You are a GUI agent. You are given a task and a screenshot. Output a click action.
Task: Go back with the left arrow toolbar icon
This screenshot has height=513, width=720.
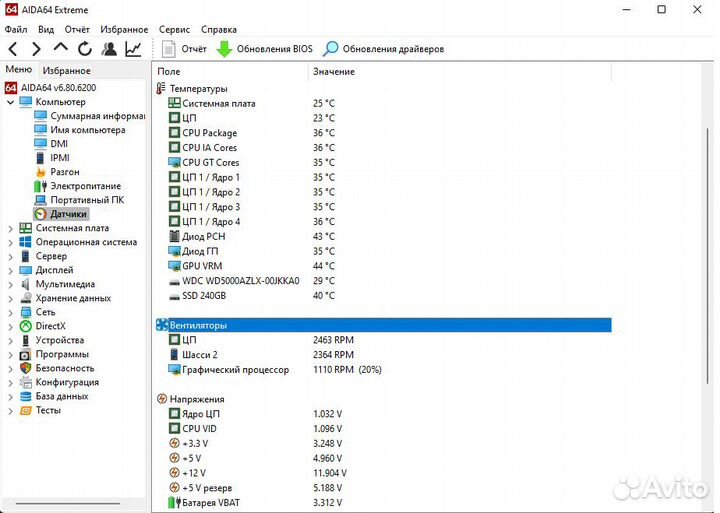tap(13, 49)
